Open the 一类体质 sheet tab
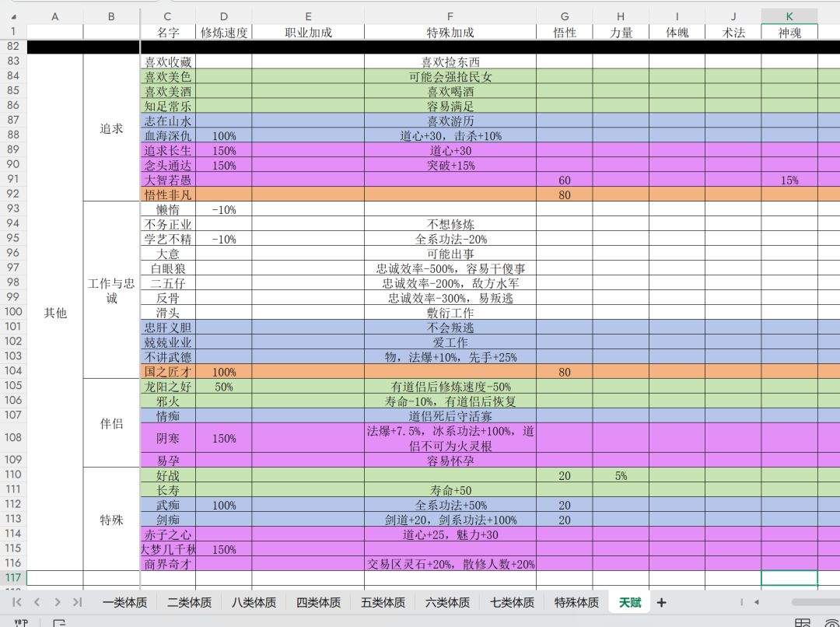The height and width of the screenshot is (627, 840). 124,602
